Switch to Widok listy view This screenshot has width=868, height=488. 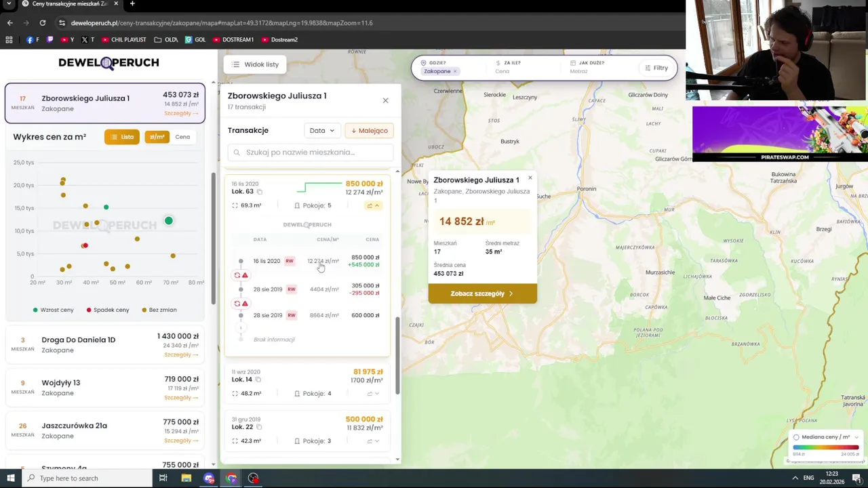255,64
